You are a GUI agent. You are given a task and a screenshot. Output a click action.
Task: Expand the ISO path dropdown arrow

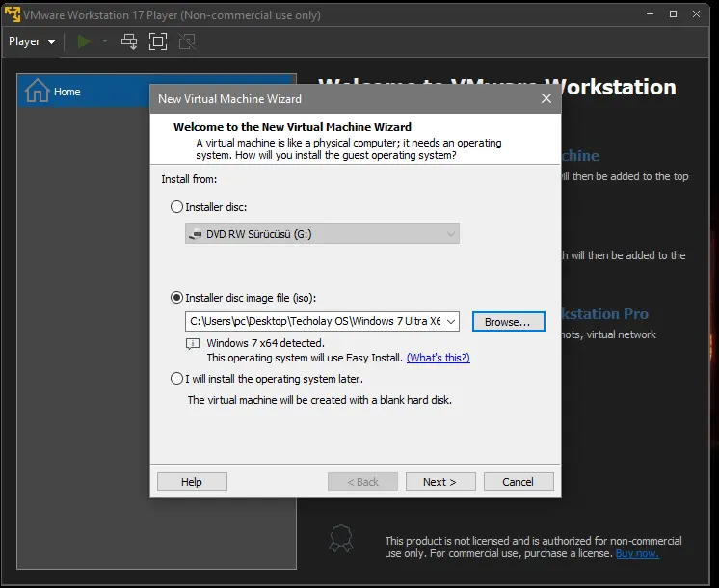point(451,322)
